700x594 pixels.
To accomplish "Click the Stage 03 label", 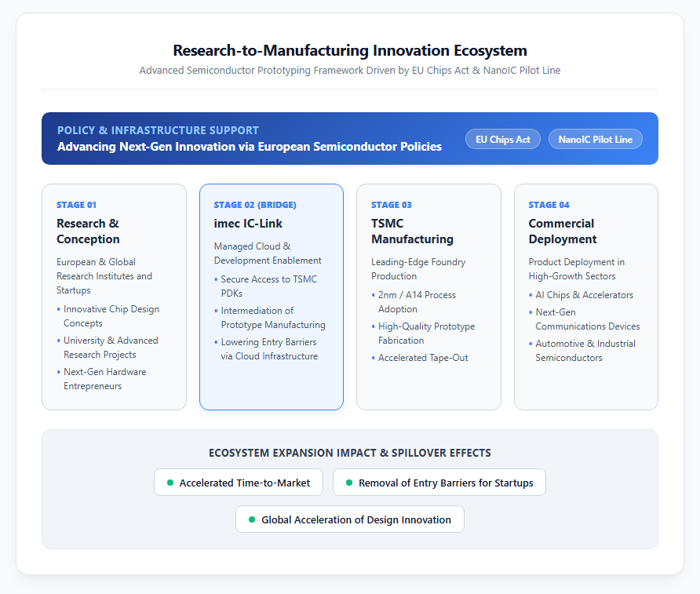I will tap(392, 205).
